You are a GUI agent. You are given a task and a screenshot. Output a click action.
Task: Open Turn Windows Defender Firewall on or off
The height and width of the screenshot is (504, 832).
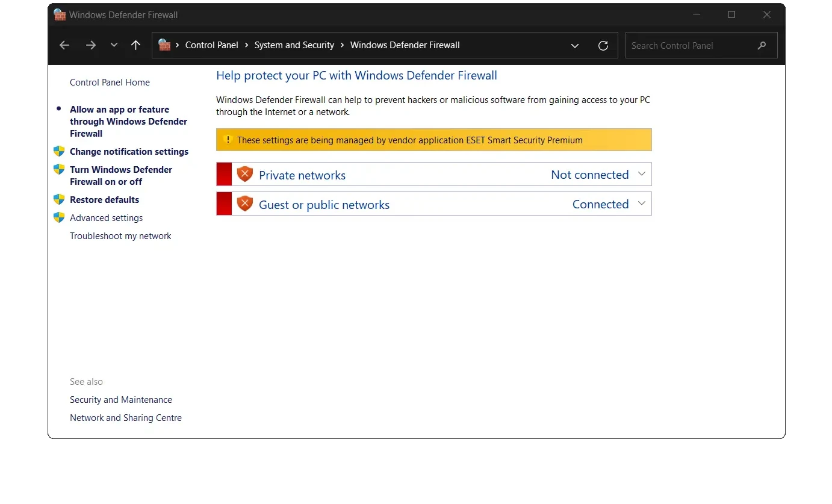121,176
